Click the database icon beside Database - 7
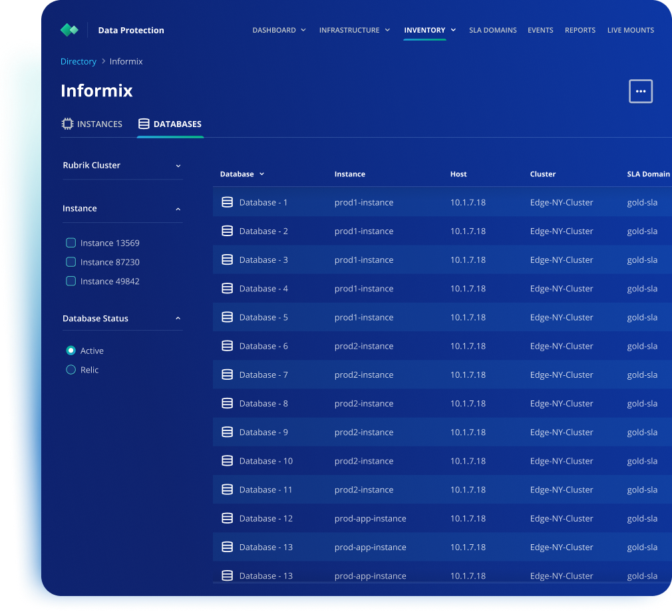The width and height of the screenshot is (672, 616). coord(228,375)
